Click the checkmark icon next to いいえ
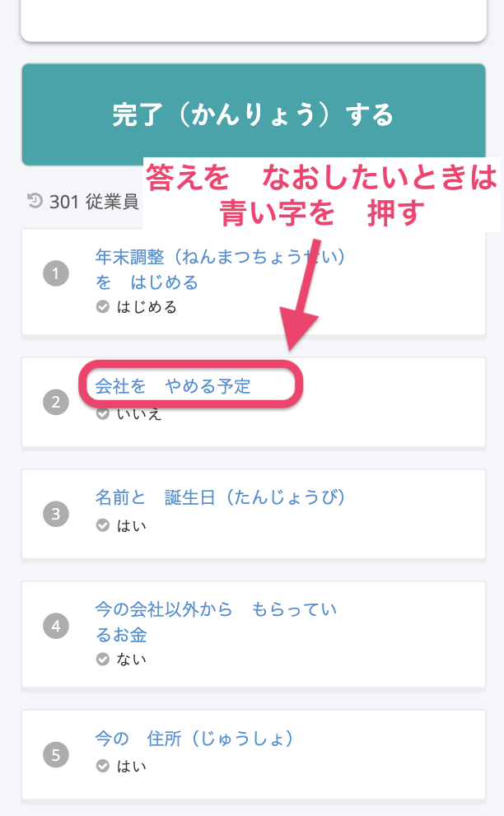The width and height of the screenshot is (504, 816). (103, 413)
